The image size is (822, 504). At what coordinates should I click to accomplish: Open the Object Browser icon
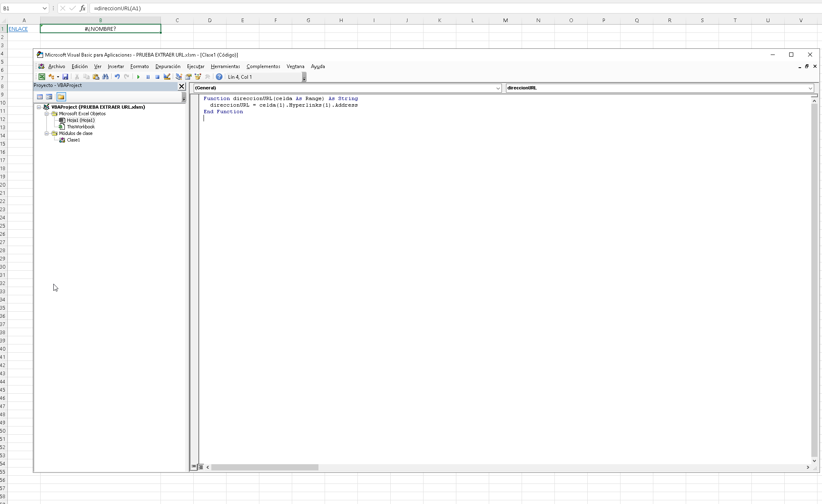coord(198,77)
